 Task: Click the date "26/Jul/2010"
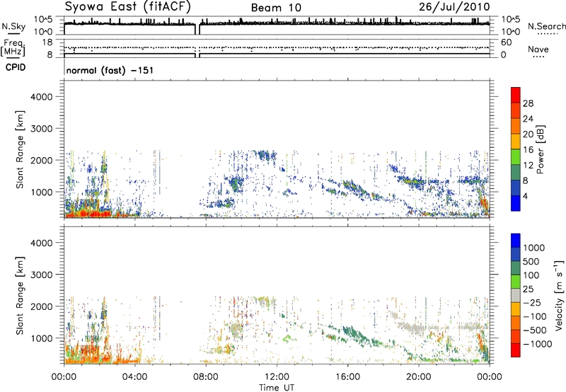(x=454, y=6)
